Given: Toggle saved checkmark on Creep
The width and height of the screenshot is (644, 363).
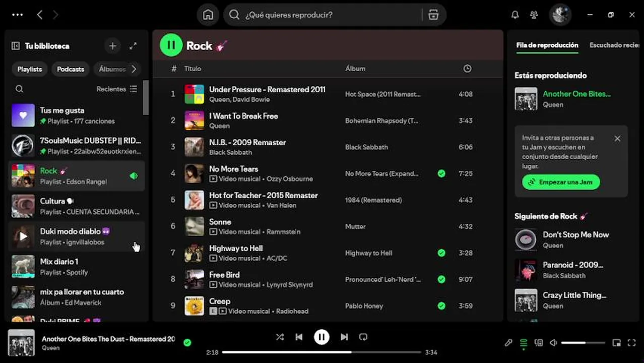Looking at the screenshot, I should [441, 306].
